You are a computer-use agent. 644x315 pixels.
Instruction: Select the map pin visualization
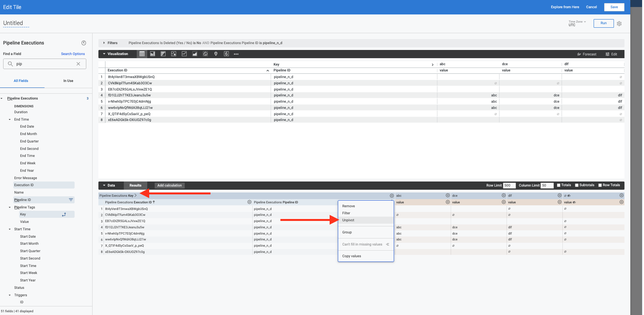pyautogui.click(x=216, y=54)
